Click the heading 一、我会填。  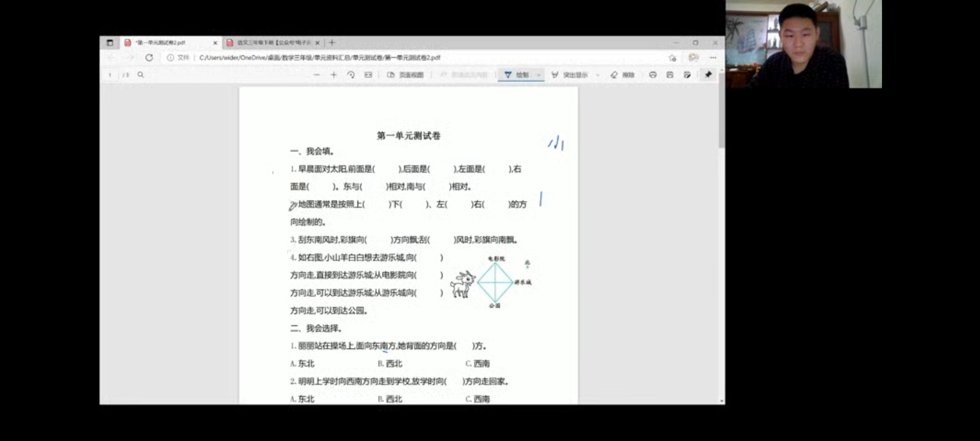[x=312, y=151]
